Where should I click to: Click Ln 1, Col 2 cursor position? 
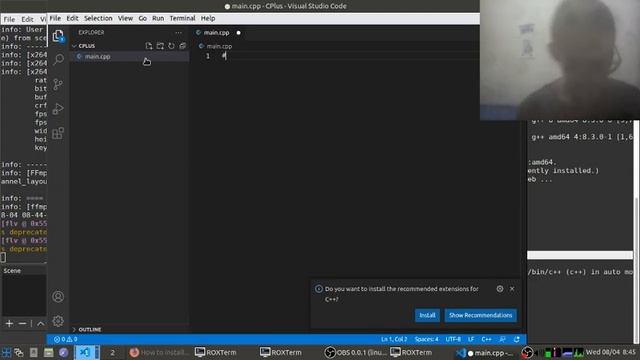pyautogui.click(x=394, y=339)
